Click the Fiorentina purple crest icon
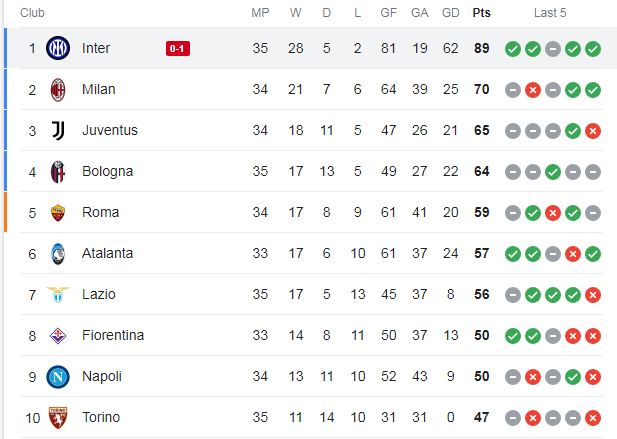The width and height of the screenshot is (617, 439). click(58, 336)
